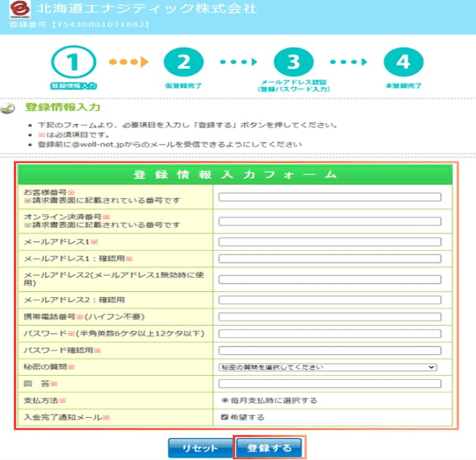476x460 pixels.
Task: Select the 携帯電話番号 input field
Action: click(x=329, y=317)
